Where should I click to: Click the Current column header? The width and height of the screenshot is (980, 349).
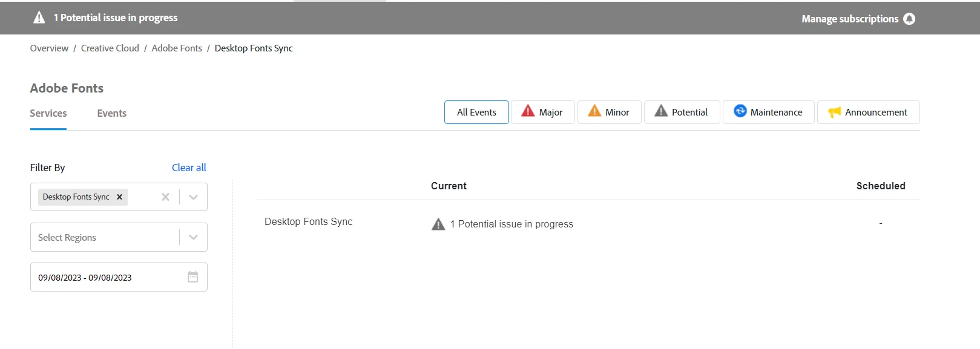(449, 186)
